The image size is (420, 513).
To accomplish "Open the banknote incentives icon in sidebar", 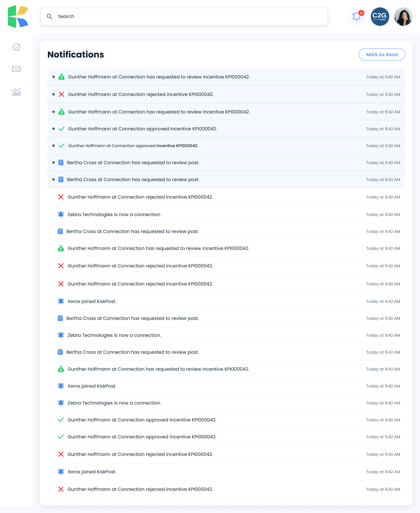I will point(16,69).
